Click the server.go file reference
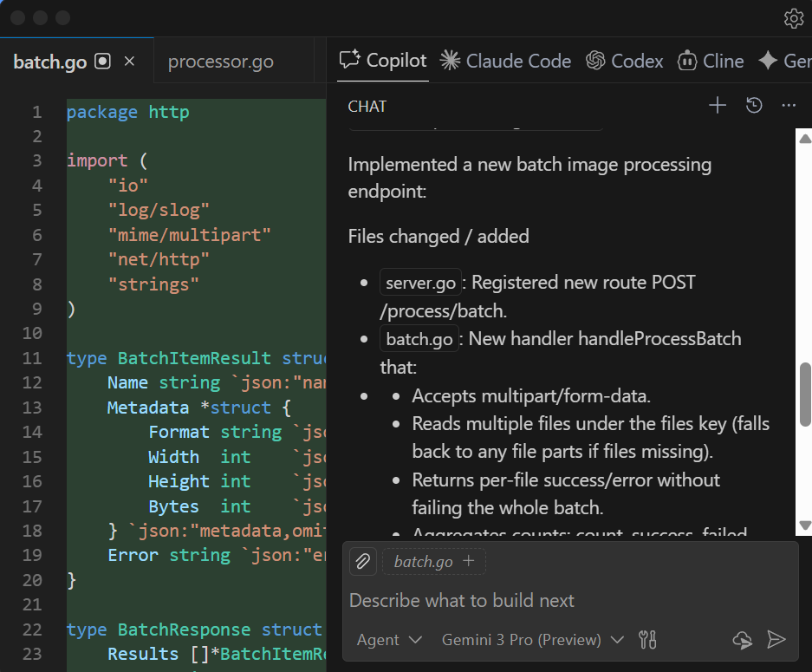812x672 pixels. [x=420, y=283]
